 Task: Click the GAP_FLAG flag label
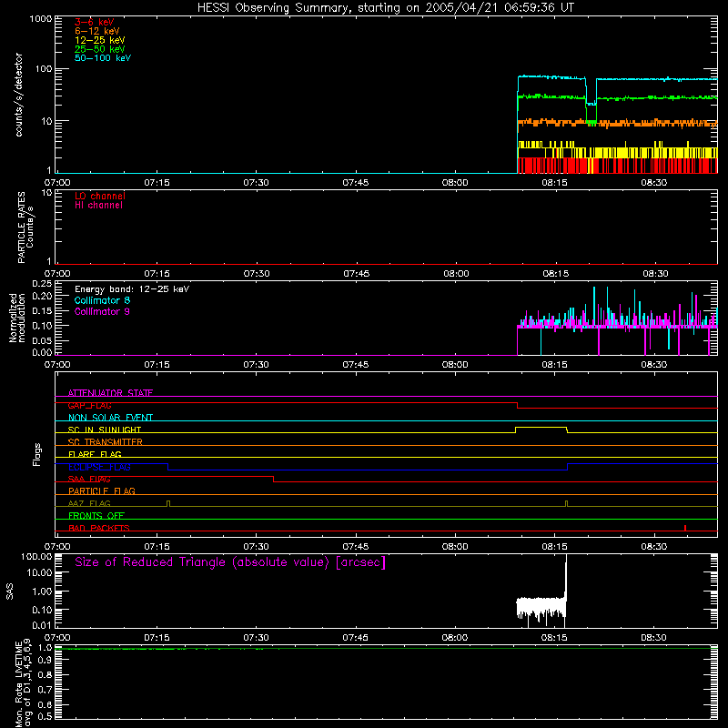click(89, 405)
